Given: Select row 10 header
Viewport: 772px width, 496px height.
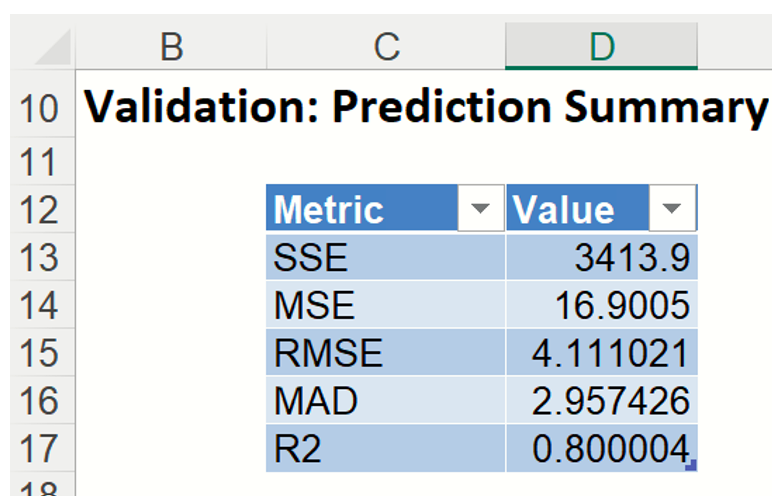Looking at the screenshot, I should pos(38,108).
